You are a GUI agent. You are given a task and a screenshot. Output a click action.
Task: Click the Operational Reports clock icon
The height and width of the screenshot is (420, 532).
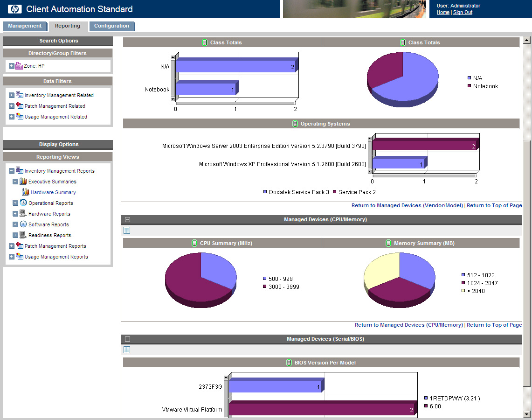click(23, 203)
